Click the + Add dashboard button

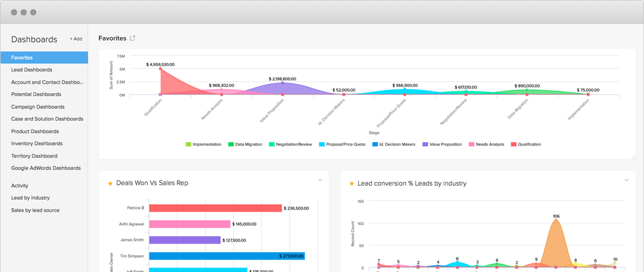click(x=76, y=39)
